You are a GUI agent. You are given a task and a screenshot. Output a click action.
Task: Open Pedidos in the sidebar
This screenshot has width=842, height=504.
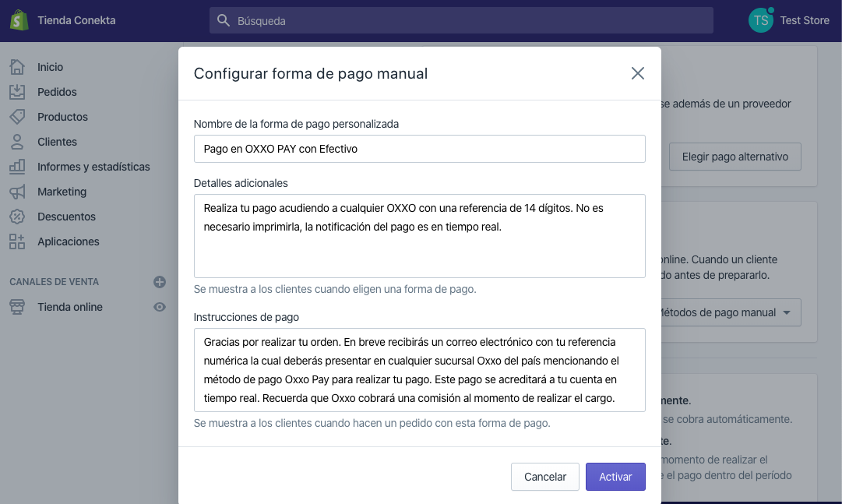point(57,92)
